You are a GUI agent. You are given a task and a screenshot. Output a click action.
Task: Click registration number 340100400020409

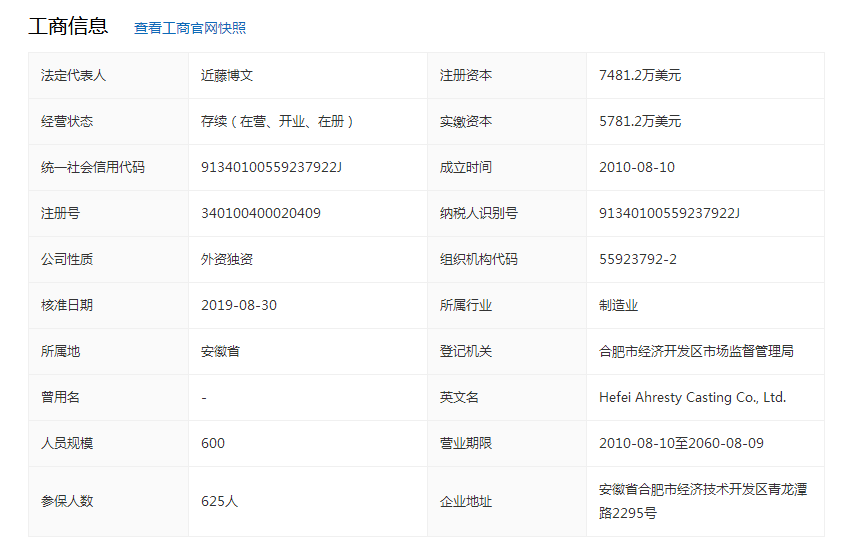pos(260,213)
